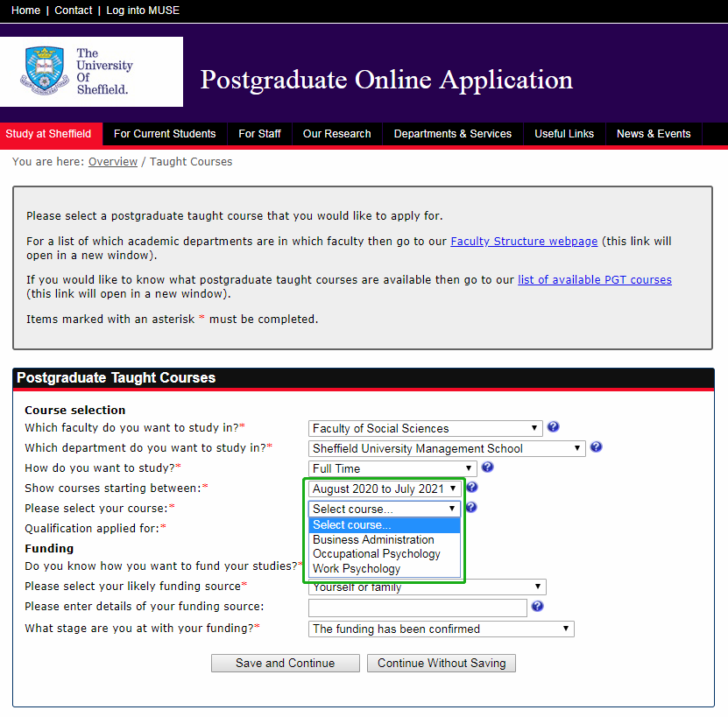Click the help icon beside the faculty dropdown
The width and height of the screenshot is (728, 717).
pyautogui.click(x=553, y=426)
